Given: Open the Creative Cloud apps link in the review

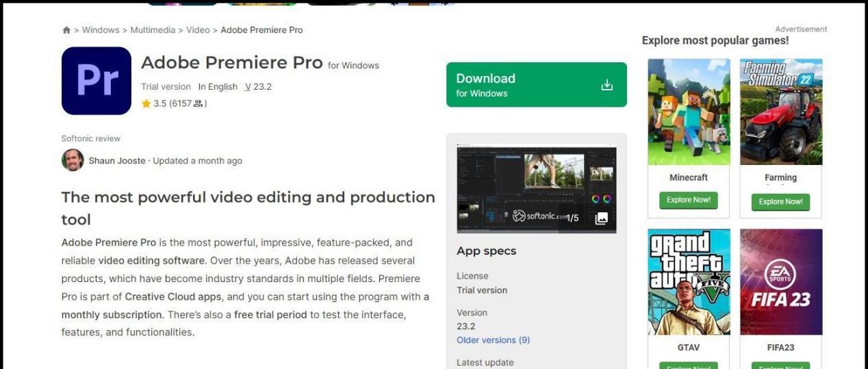Looking at the screenshot, I should click(173, 296).
